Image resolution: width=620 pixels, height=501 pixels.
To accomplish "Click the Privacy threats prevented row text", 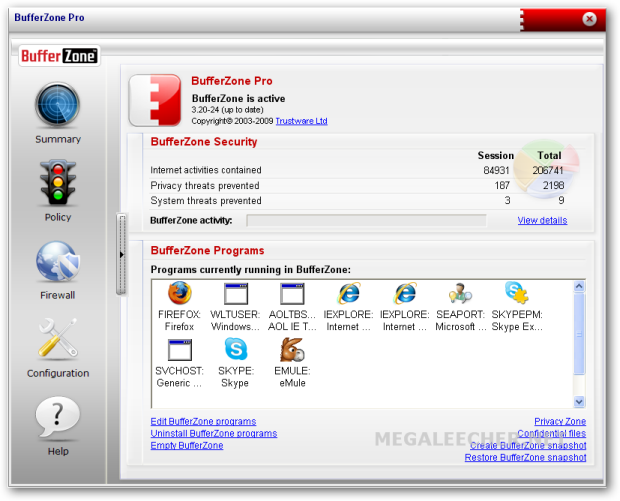I will pyautogui.click(x=205, y=185).
